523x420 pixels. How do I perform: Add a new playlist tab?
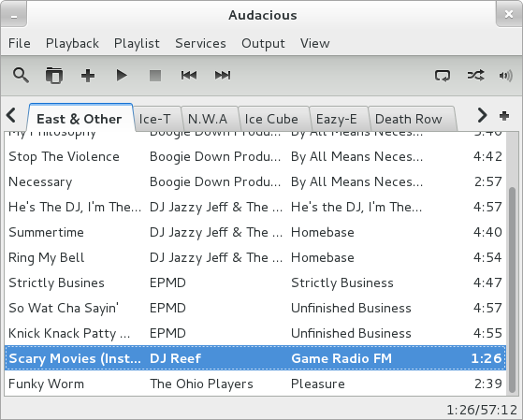point(504,116)
